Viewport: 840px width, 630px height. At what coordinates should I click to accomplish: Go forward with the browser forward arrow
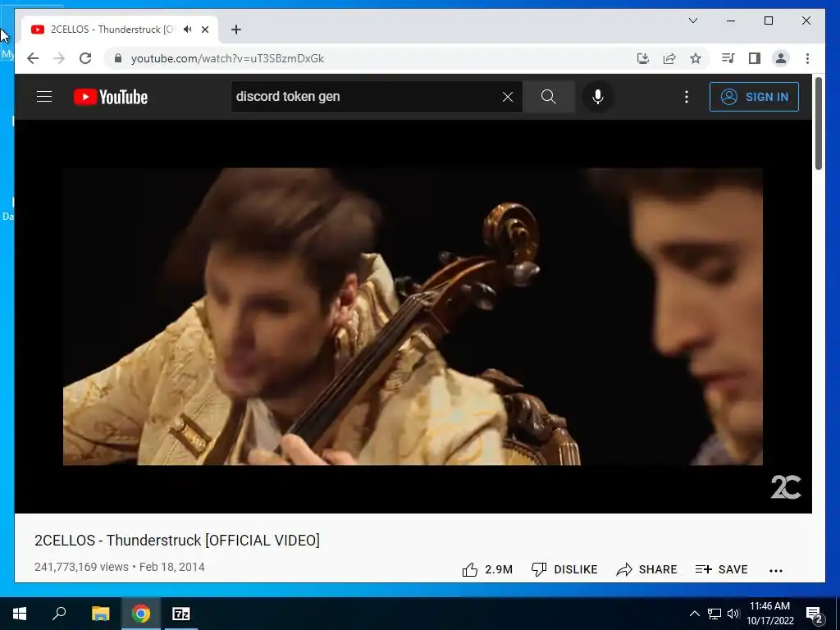(59, 58)
